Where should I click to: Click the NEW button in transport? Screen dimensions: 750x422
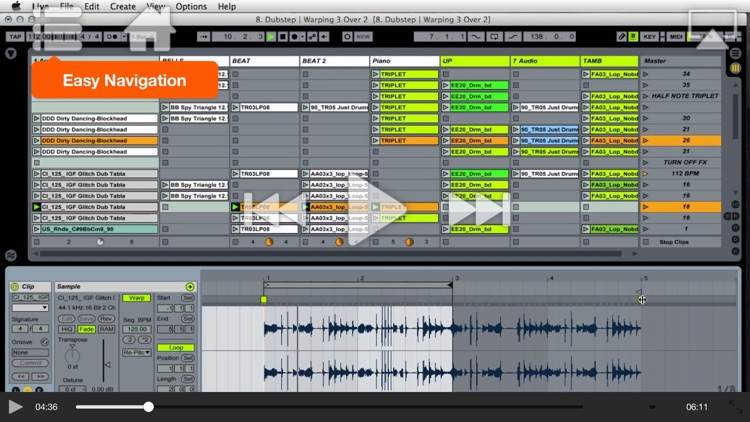point(363,36)
